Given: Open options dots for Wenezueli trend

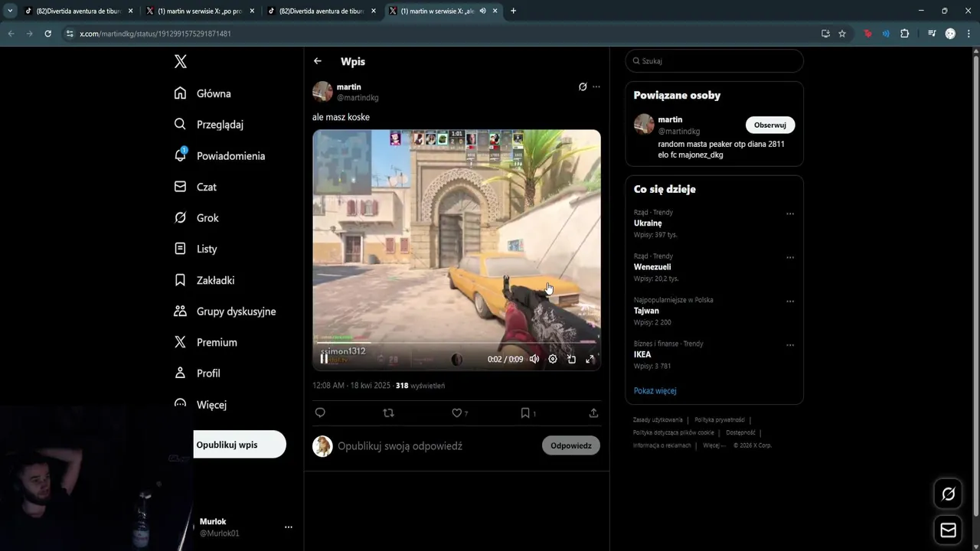Looking at the screenshot, I should [790, 257].
